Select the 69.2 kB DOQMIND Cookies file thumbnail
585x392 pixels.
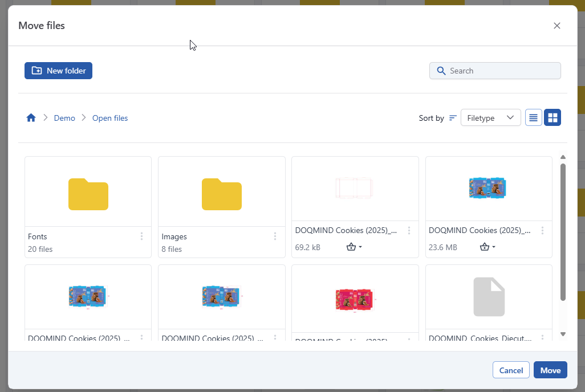(x=354, y=188)
